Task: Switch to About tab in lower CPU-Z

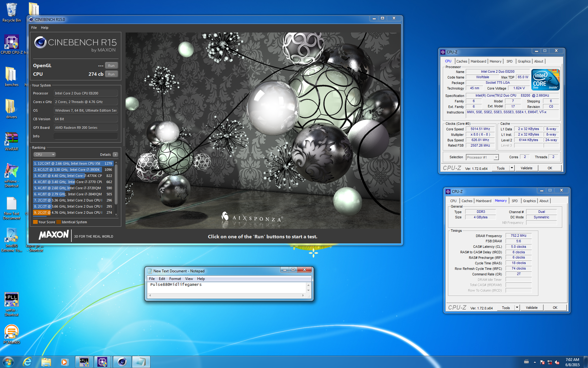Action: (x=544, y=201)
